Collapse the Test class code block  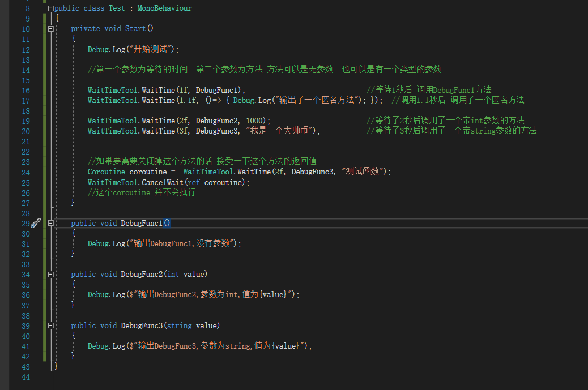click(50, 8)
